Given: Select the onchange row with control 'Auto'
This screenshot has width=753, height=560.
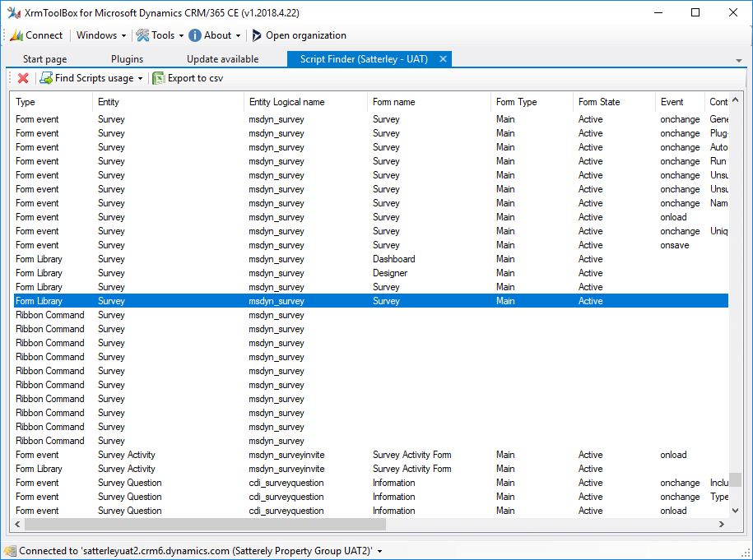Looking at the screenshot, I should tap(370, 147).
